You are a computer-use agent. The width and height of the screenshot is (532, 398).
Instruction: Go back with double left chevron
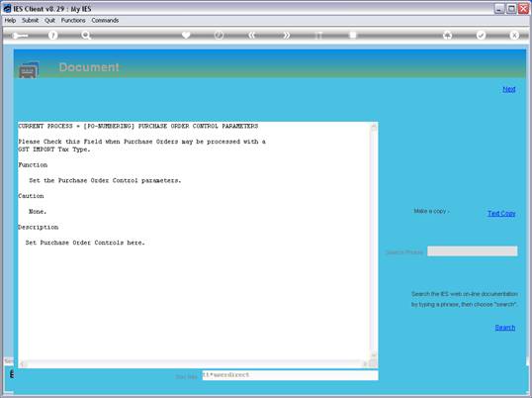tap(251, 35)
